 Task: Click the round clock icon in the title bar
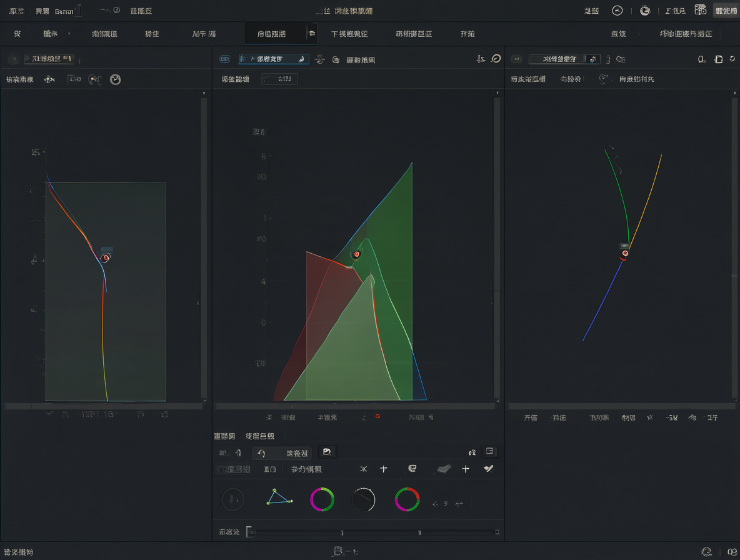point(617,11)
